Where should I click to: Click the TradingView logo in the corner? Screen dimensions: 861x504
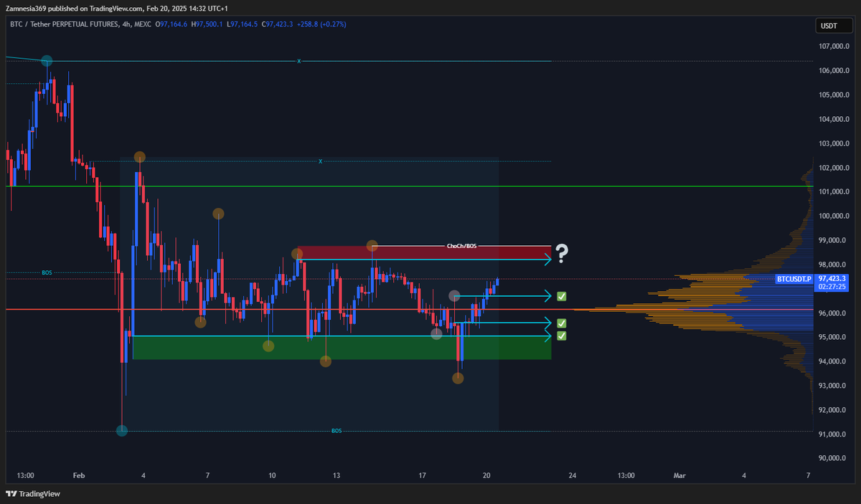click(33, 494)
